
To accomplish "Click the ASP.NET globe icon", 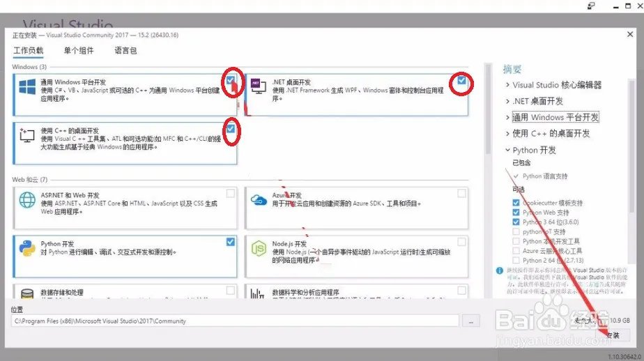I will [x=27, y=200].
